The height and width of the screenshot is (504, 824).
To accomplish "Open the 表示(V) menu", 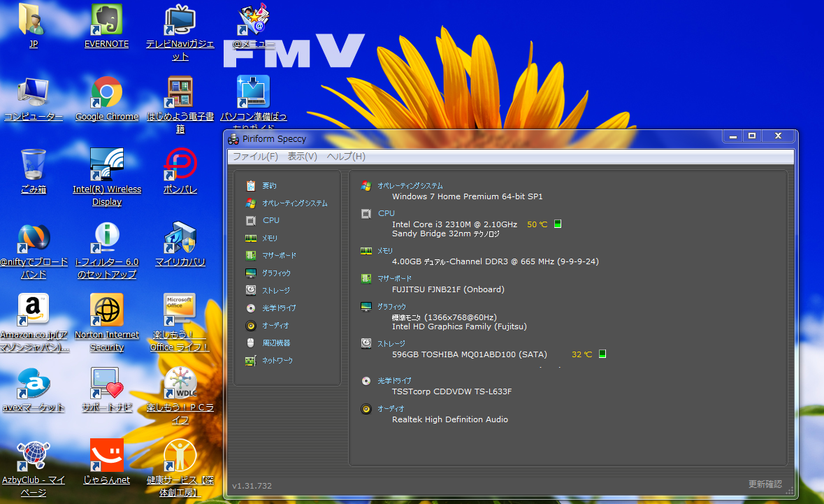I will [x=302, y=157].
